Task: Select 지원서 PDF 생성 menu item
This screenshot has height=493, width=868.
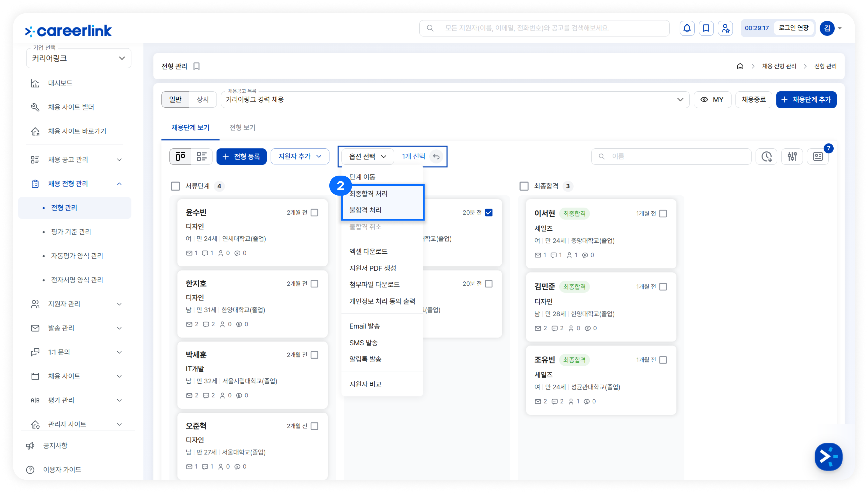Action: (382, 268)
